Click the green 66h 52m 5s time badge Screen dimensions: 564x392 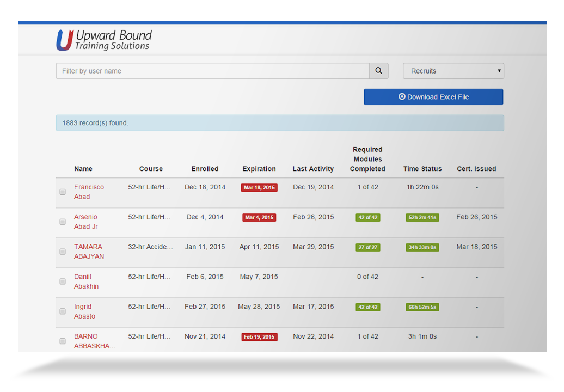coord(422,307)
